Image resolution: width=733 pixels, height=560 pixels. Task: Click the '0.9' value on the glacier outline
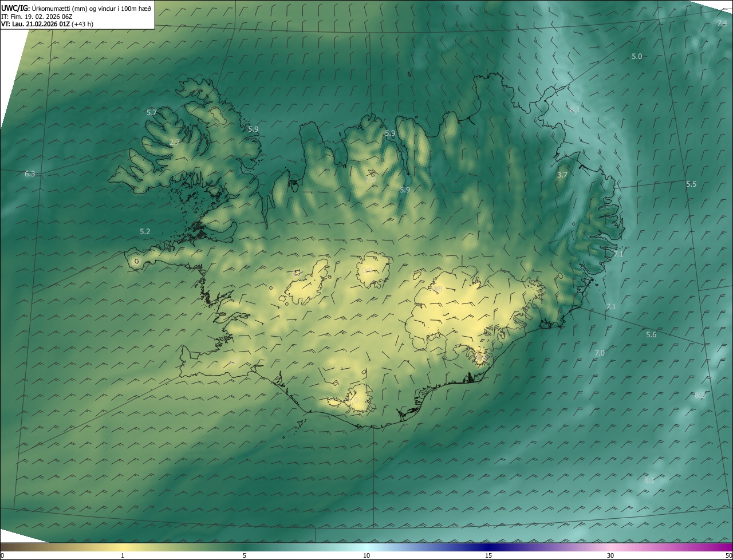(x=368, y=270)
